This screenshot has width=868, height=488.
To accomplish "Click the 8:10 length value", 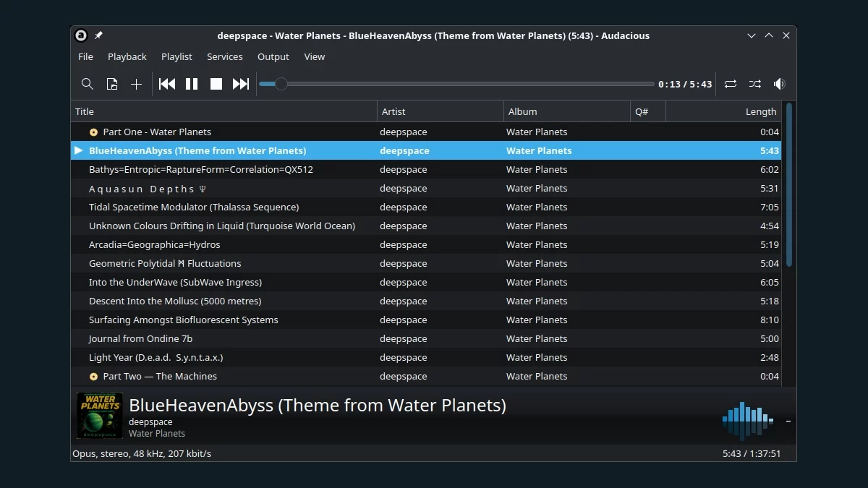I will (x=770, y=320).
